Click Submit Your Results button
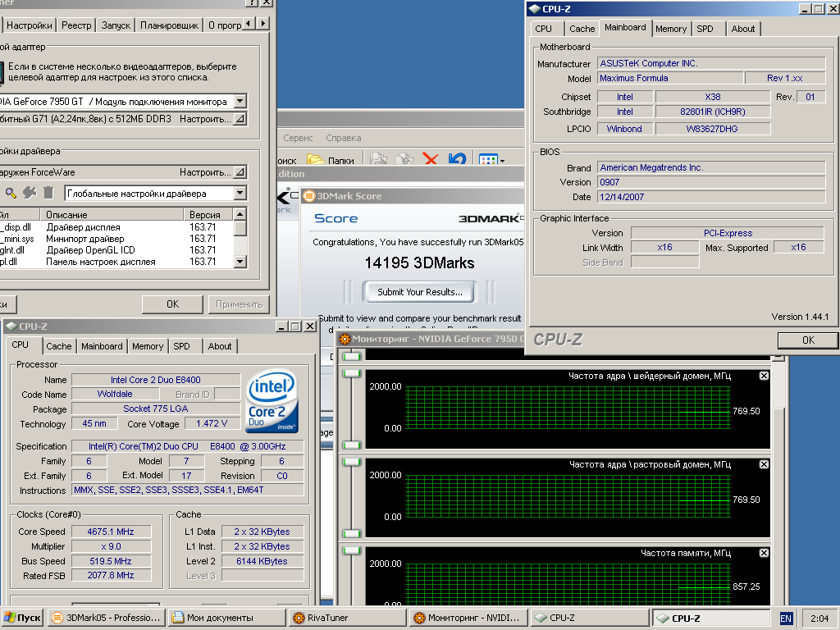Viewport: 840px width, 630px height. point(419,292)
